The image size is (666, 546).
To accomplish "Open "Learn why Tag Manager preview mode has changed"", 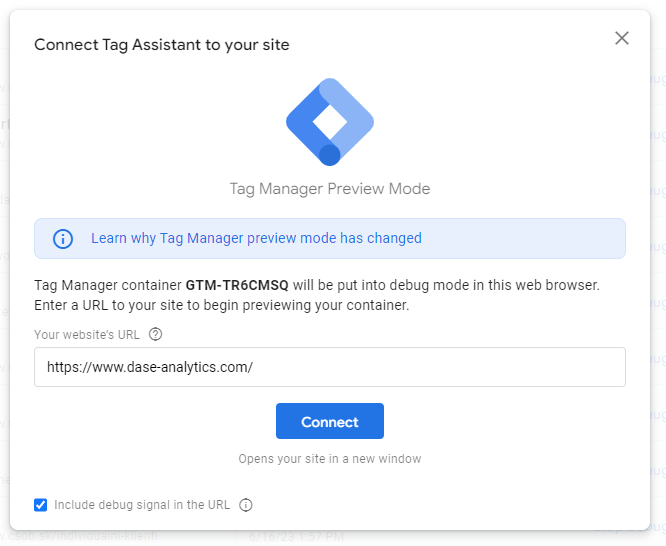I will pos(256,238).
